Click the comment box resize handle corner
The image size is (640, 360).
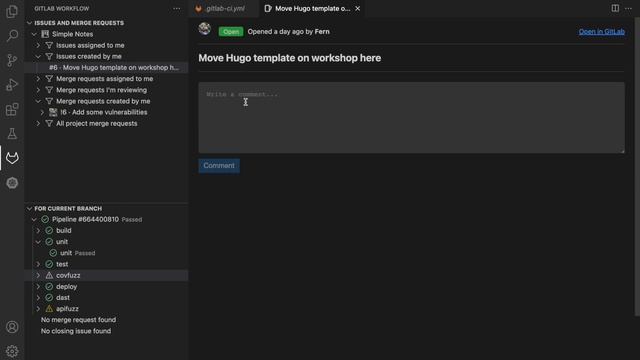[x=622, y=151]
